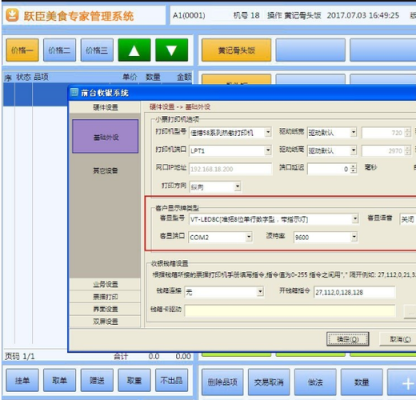Open the 钱箱连接 dropdown
Viewport: 416px width, 400px height.
click(260, 292)
